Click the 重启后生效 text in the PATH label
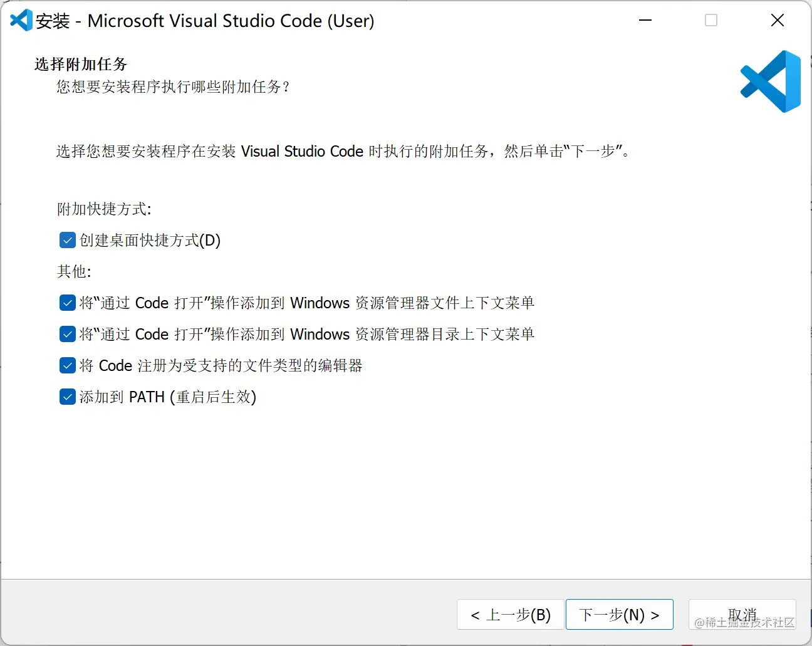 point(213,397)
